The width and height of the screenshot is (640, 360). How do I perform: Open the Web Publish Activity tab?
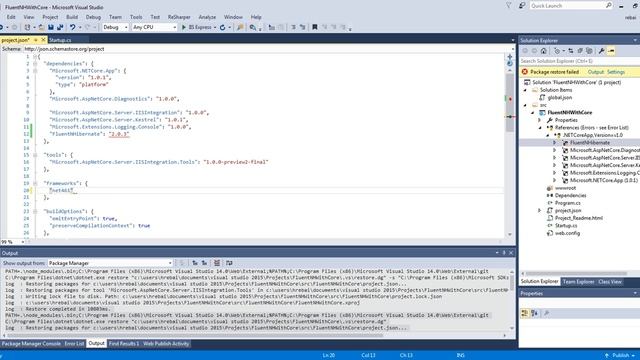coord(166,344)
